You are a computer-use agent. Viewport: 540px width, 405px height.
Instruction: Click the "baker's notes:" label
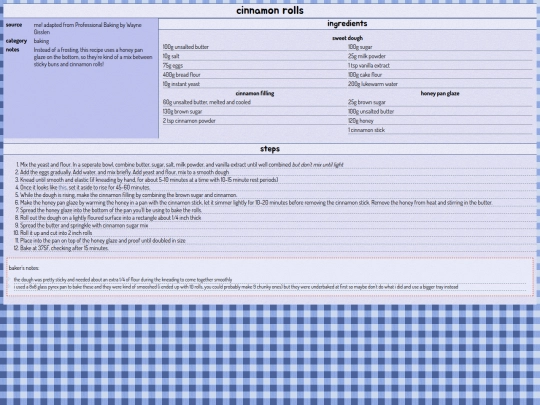click(24, 268)
